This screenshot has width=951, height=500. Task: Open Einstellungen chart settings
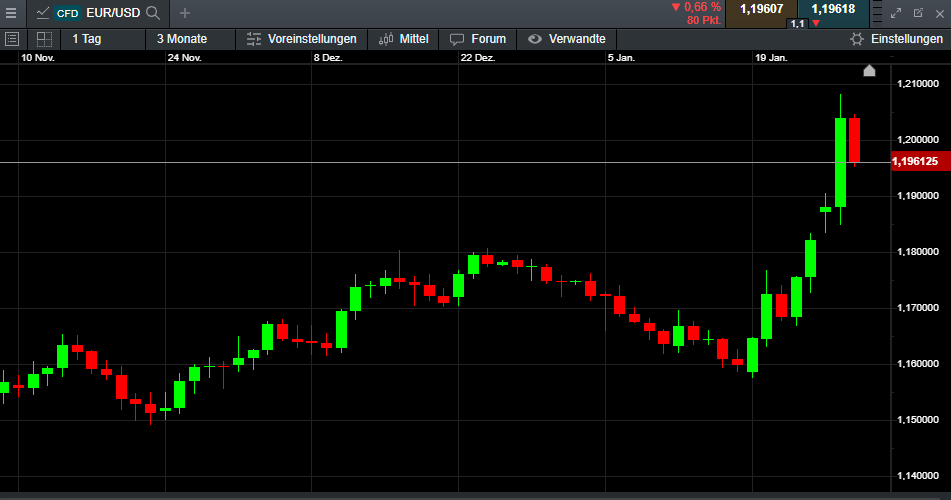(x=895, y=39)
